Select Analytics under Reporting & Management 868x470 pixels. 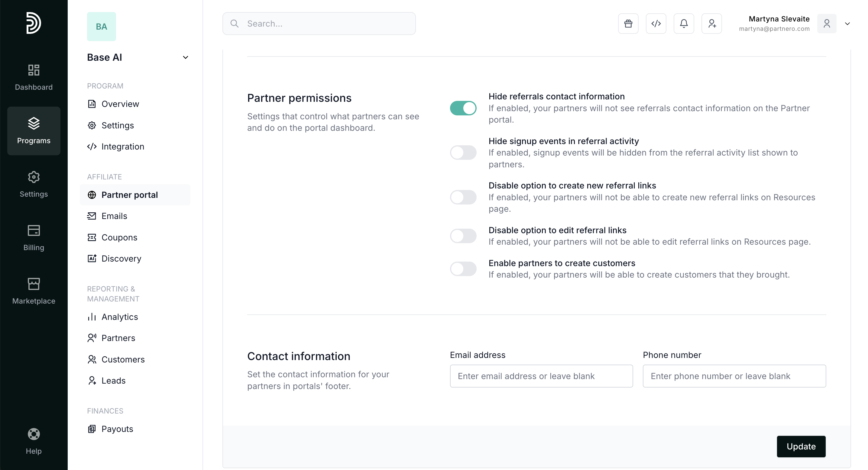pyautogui.click(x=120, y=317)
